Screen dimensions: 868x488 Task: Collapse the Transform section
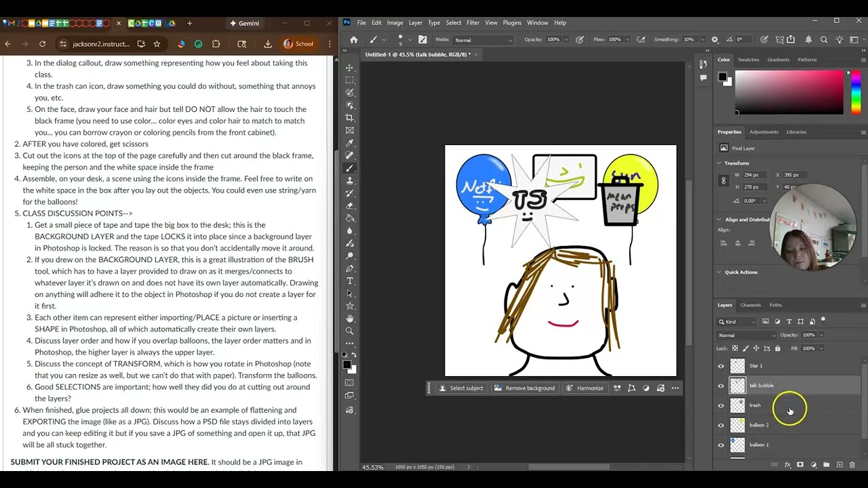point(719,163)
